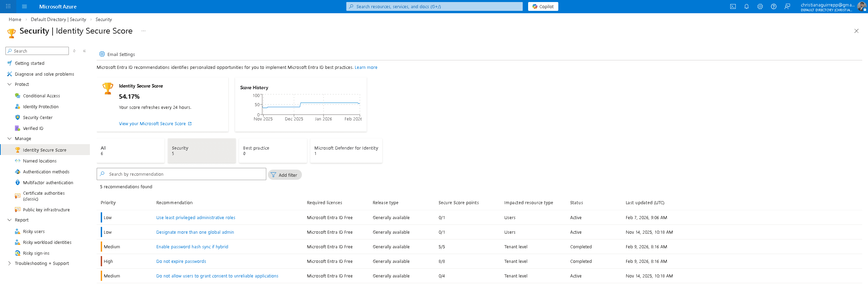Open the help question mark icon
The height and width of the screenshot is (291, 868).
773,6
